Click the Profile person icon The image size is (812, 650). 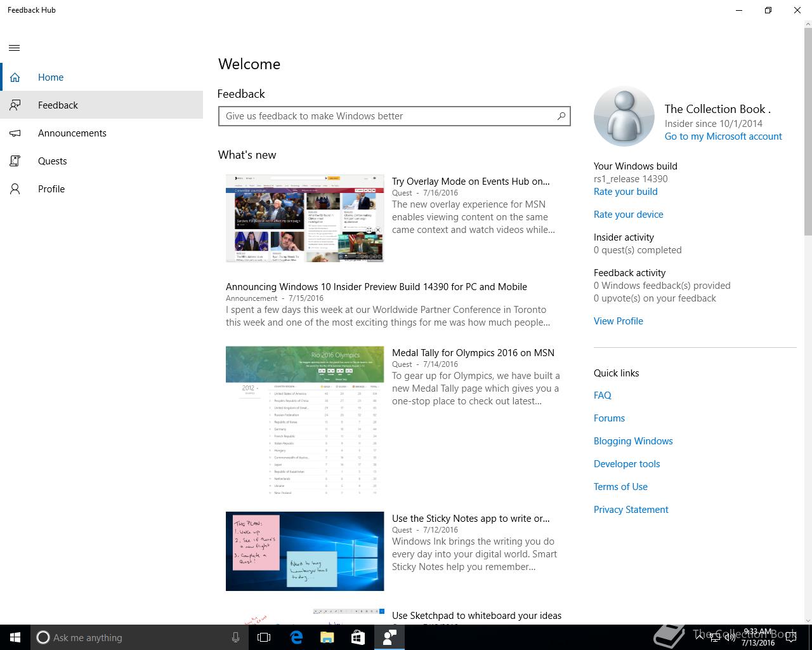tap(15, 189)
